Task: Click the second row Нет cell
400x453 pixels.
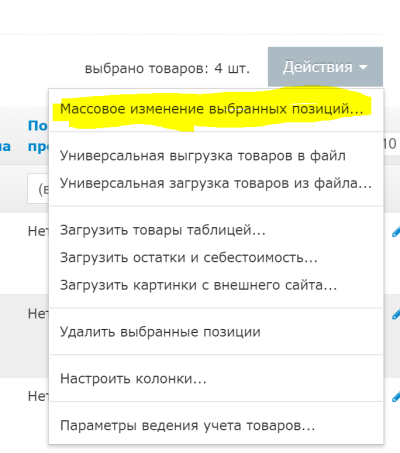Action: [x=38, y=313]
